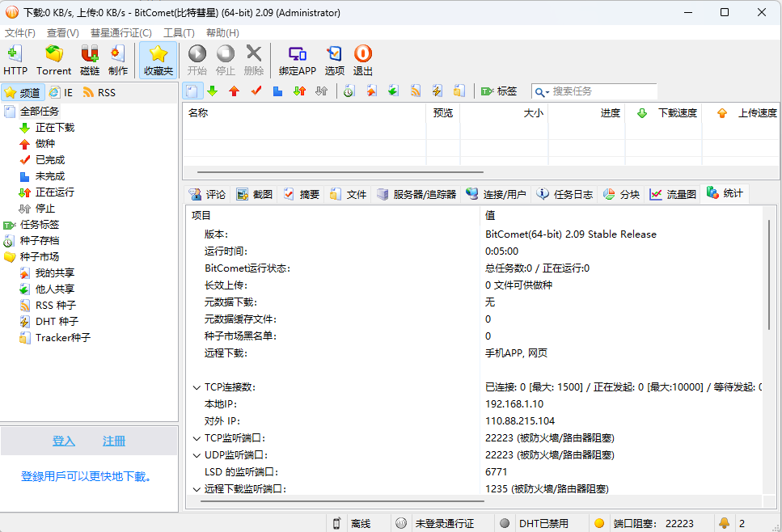This screenshot has height=532, width=782.
Task: Click the 磁链 magnet link icon
Action: (90, 61)
